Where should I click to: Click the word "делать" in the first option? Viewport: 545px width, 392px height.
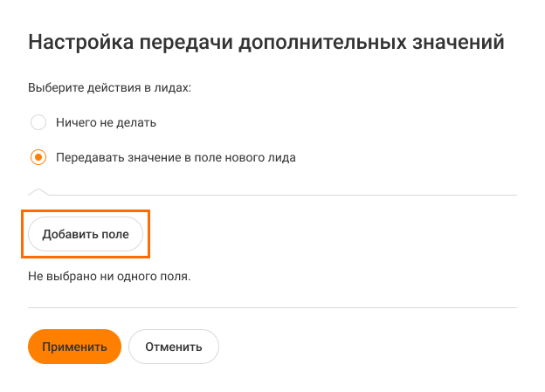pos(136,122)
